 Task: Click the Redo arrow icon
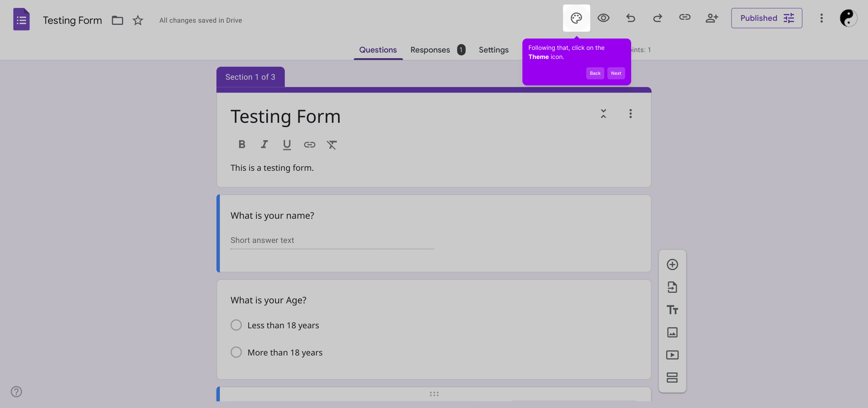pos(658,18)
